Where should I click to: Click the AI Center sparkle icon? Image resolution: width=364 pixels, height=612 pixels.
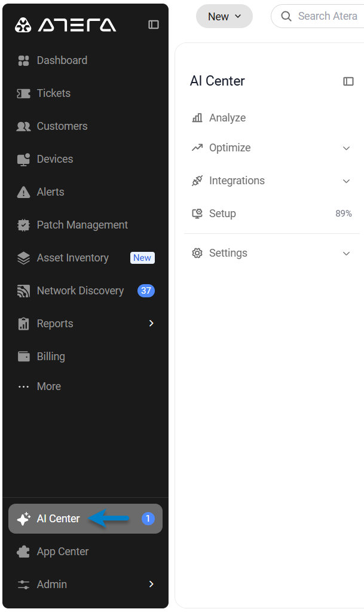pyautogui.click(x=23, y=519)
